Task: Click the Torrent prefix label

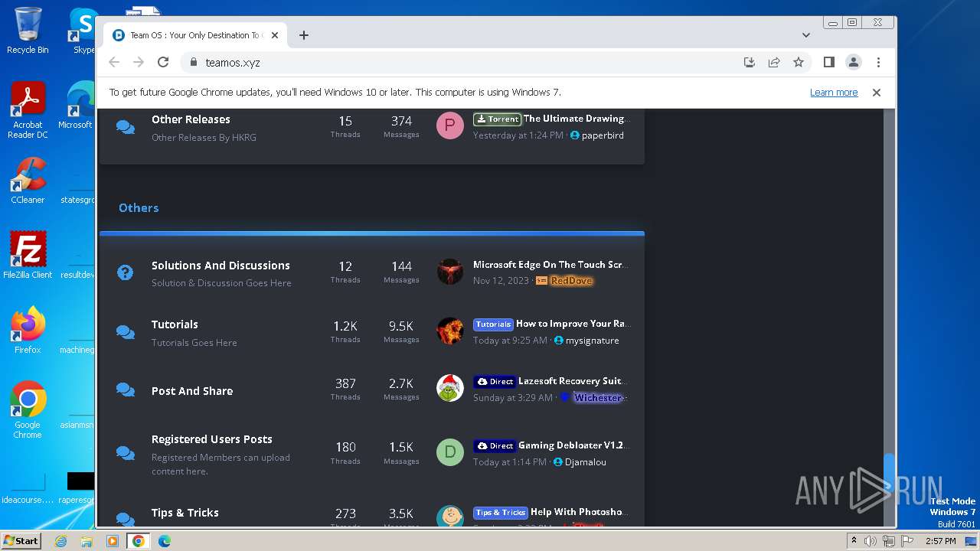Action: coord(497,119)
